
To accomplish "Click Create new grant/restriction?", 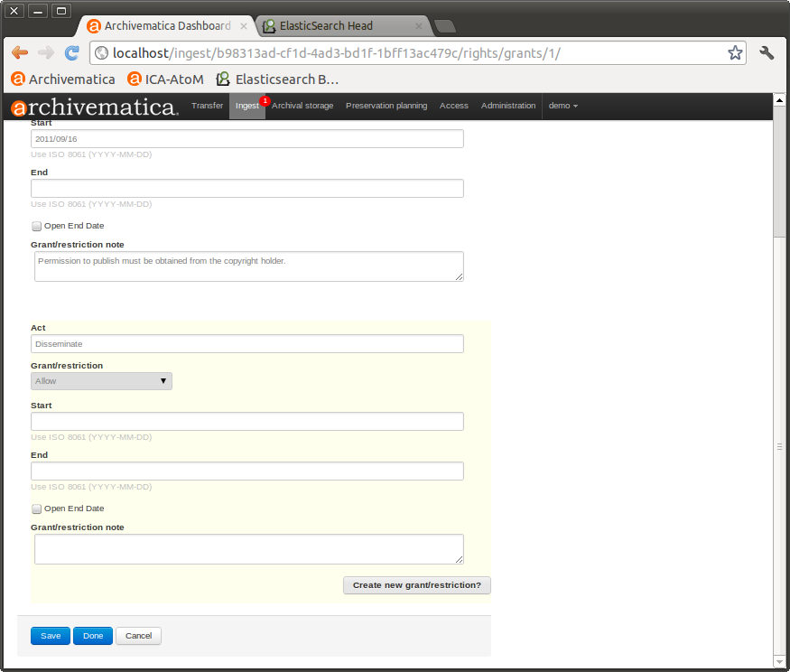I will pos(416,584).
